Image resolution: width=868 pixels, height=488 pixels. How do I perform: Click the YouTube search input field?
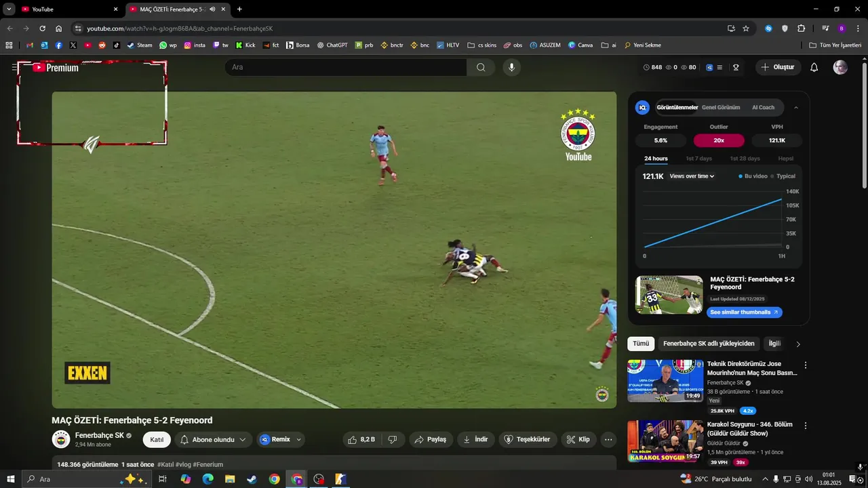click(346, 67)
